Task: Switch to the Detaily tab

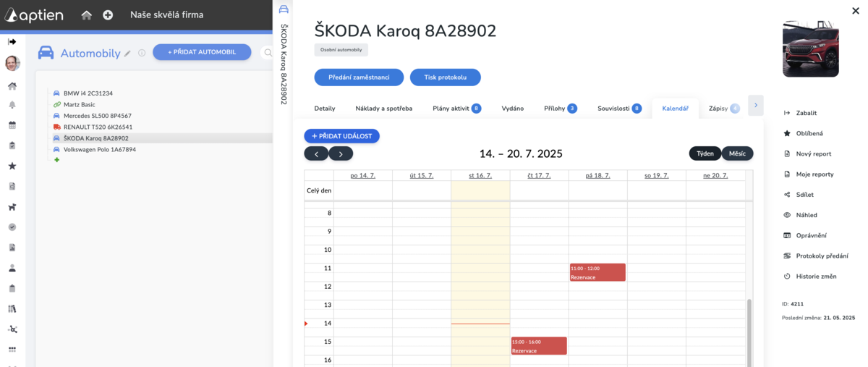Action: click(x=325, y=109)
